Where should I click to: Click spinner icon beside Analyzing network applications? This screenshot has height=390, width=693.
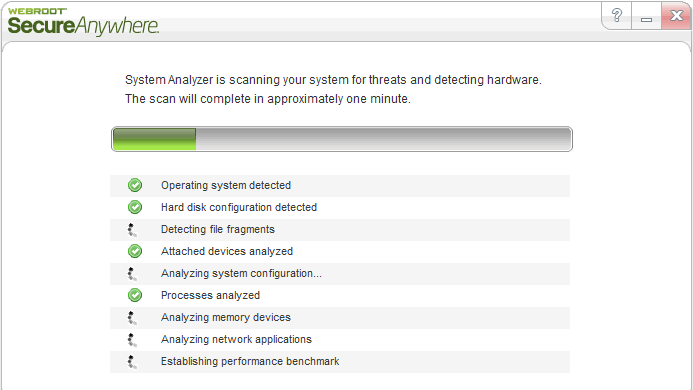[132, 340]
